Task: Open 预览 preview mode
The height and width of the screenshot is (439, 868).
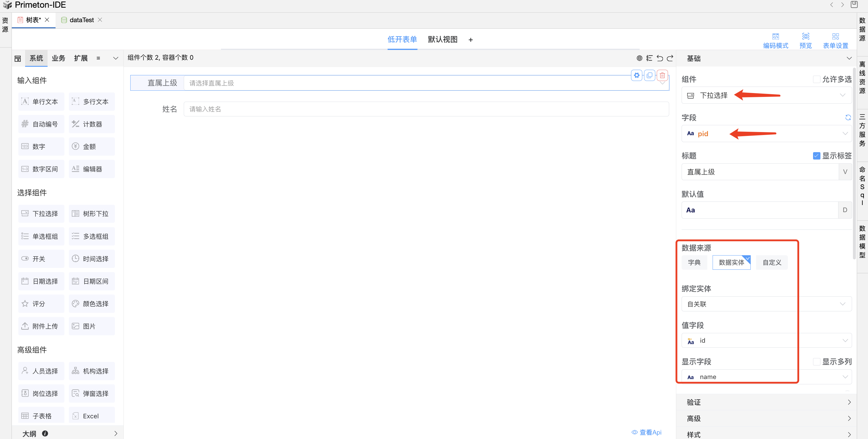Action: 805,40
